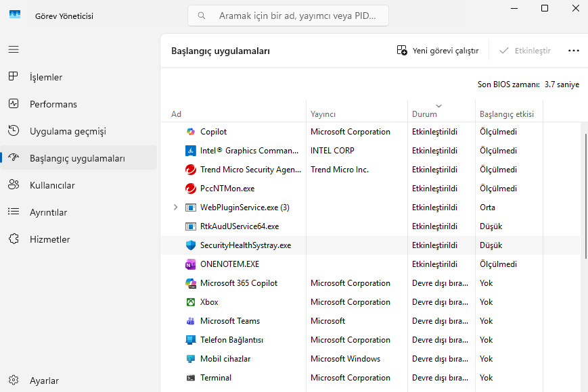Click the ONENOTEM.EXE OneNote icon
Viewport: 588px width, 392px height.
[x=191, y=264]
